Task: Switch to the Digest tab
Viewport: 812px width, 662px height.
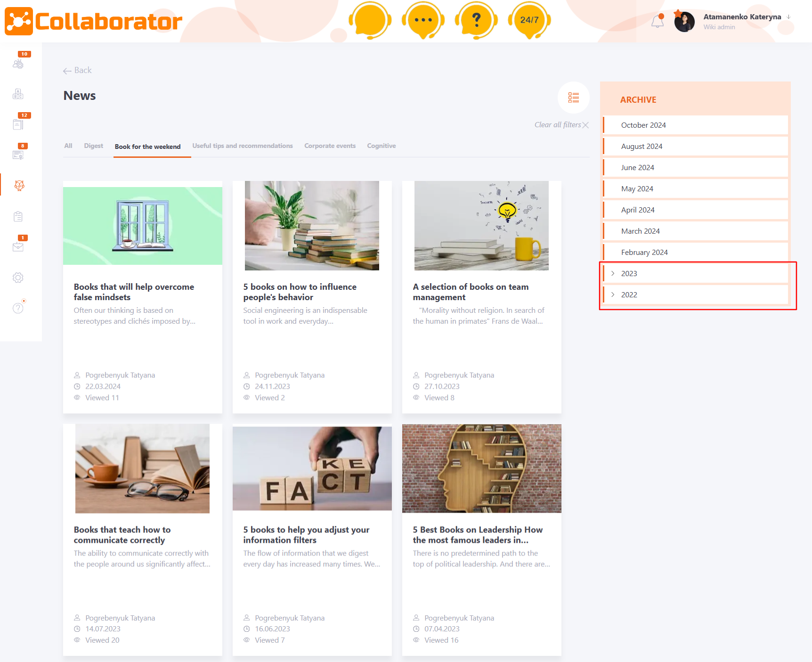Action: 93,146
